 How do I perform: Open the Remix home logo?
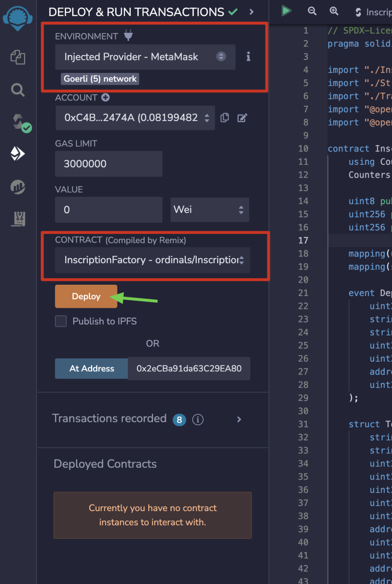coord(18,18)
